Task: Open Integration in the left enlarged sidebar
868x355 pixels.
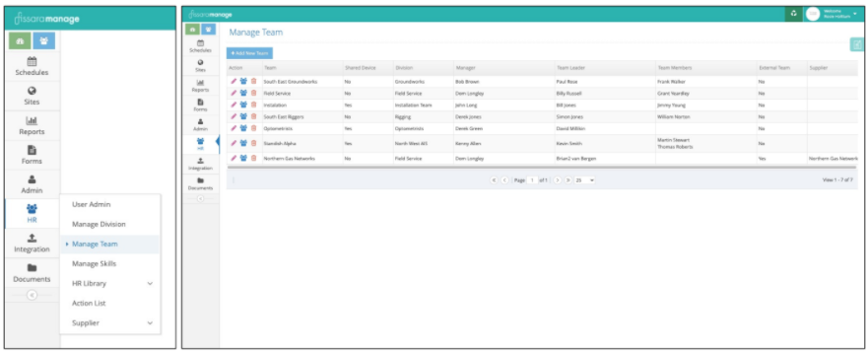Action: click(x=32, y=244)
